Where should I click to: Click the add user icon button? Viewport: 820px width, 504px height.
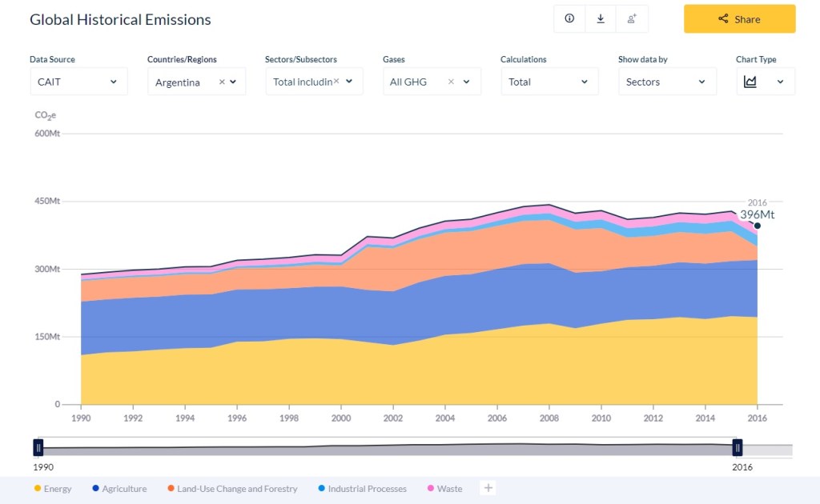[632, 18]
